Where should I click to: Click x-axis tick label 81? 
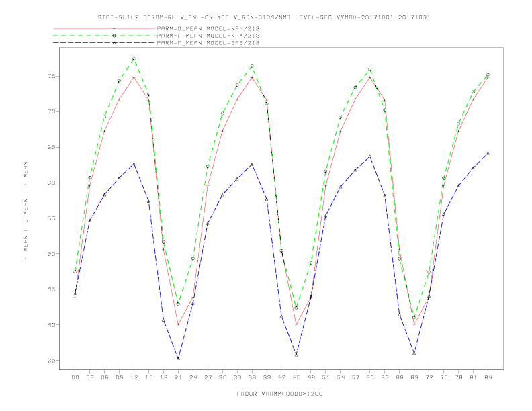pyautogui.click(x=474, y=377)
